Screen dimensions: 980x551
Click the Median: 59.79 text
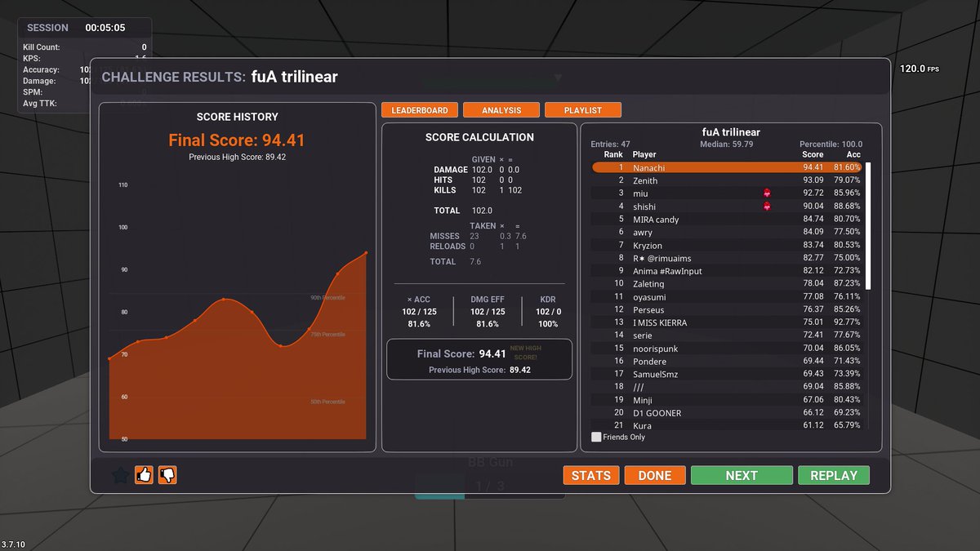(x=726, y=144)
